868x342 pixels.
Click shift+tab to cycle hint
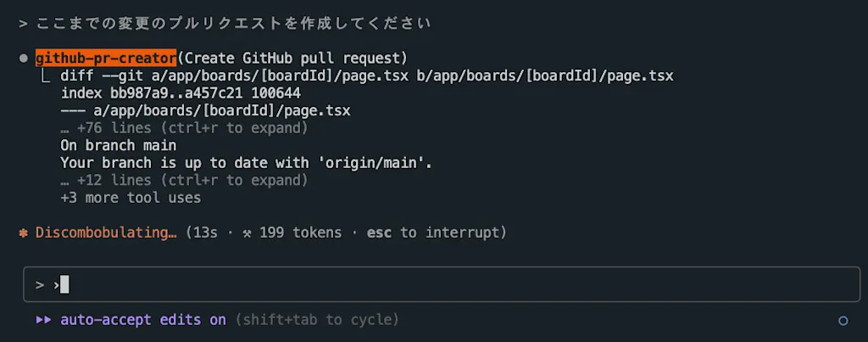pyautogui.click(x=317, y=320)
